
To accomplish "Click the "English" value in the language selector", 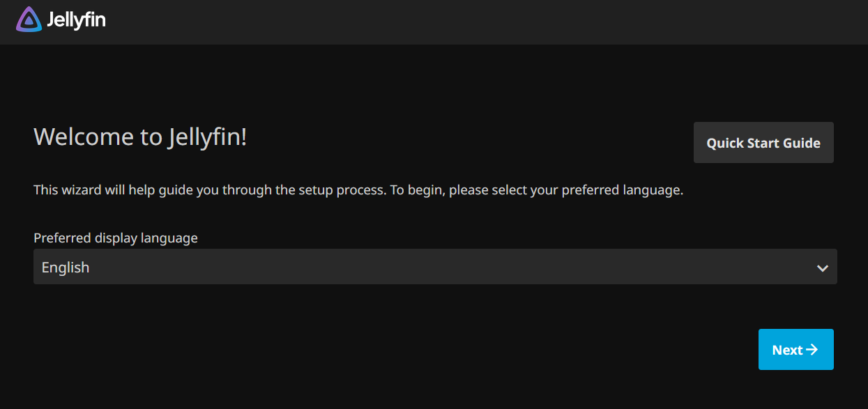I will (x=66, y=267).
